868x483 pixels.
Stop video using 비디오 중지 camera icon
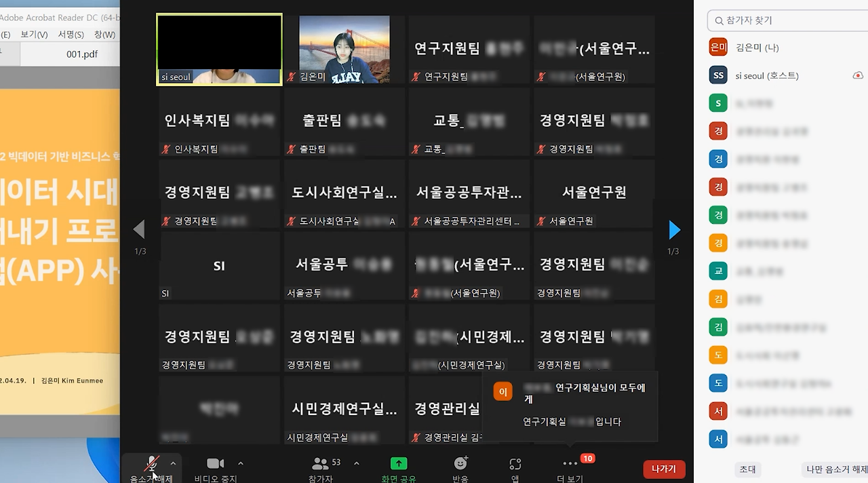[216, 464]
